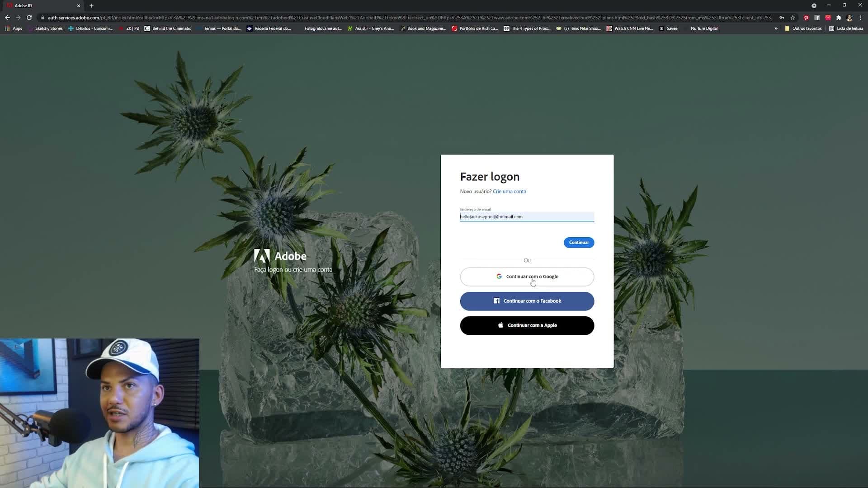Open the Chrome three-dot menu
This screenshot has width=868, height=488.
click(x=860, y=18)
